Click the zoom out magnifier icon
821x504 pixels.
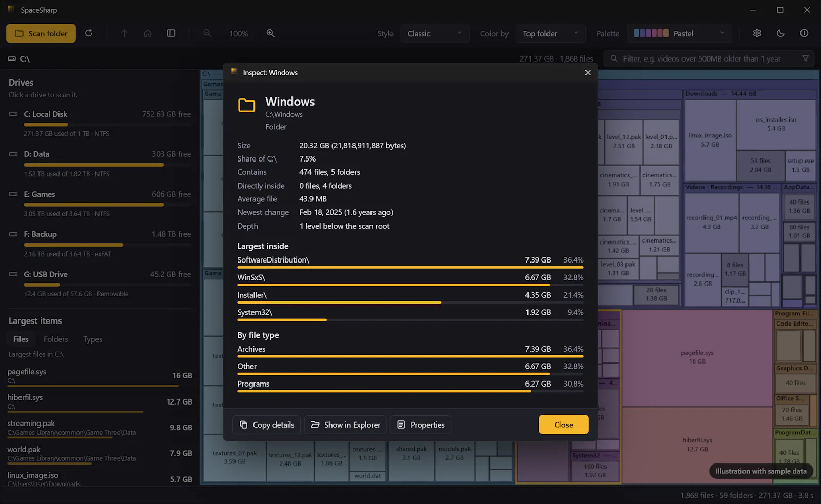[207, 33]
